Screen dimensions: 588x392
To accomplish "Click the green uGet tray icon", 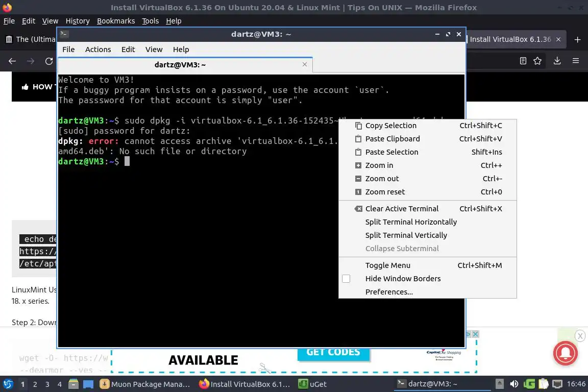I will click(x=529, y=384).
